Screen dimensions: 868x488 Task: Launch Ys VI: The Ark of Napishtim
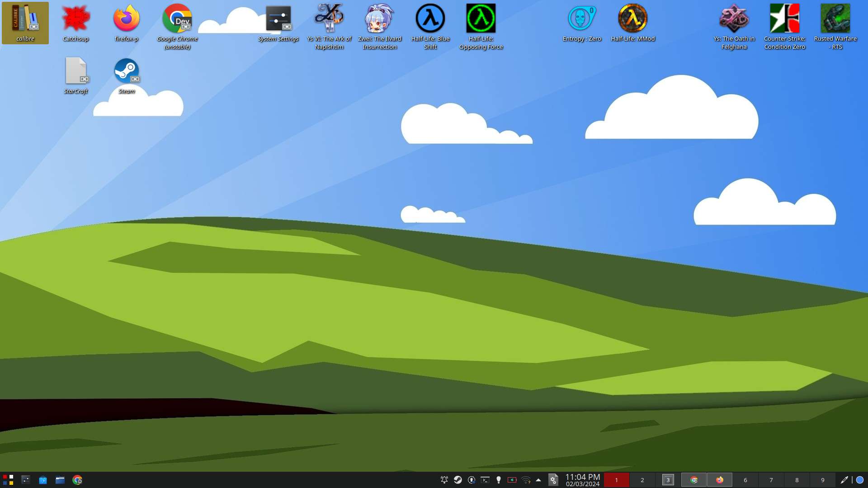tap(329, 27)
